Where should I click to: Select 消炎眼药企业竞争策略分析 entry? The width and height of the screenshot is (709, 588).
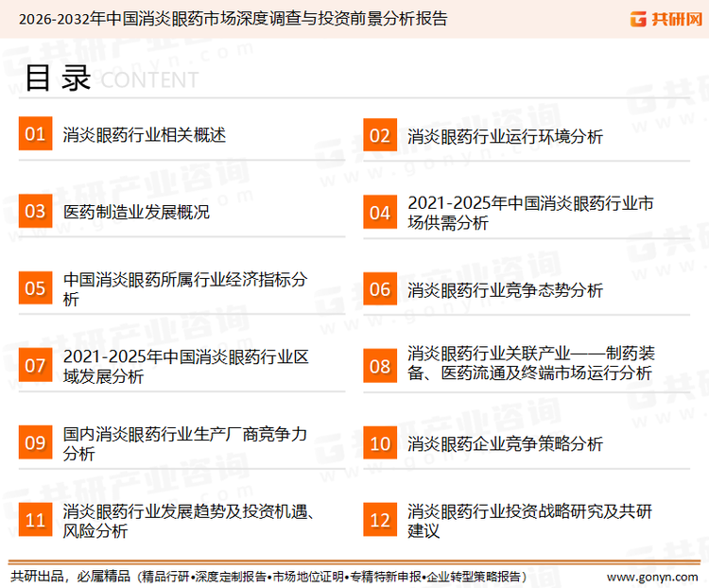(x=505, y=443)
